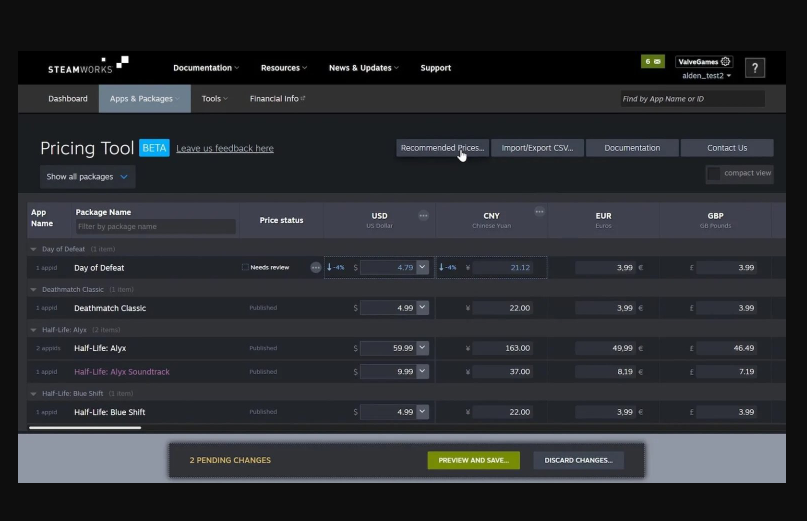Viewport: 807px width, 521px height.
Task: Select the Deathmatch Classic package name
Action: tap(110, 308)
